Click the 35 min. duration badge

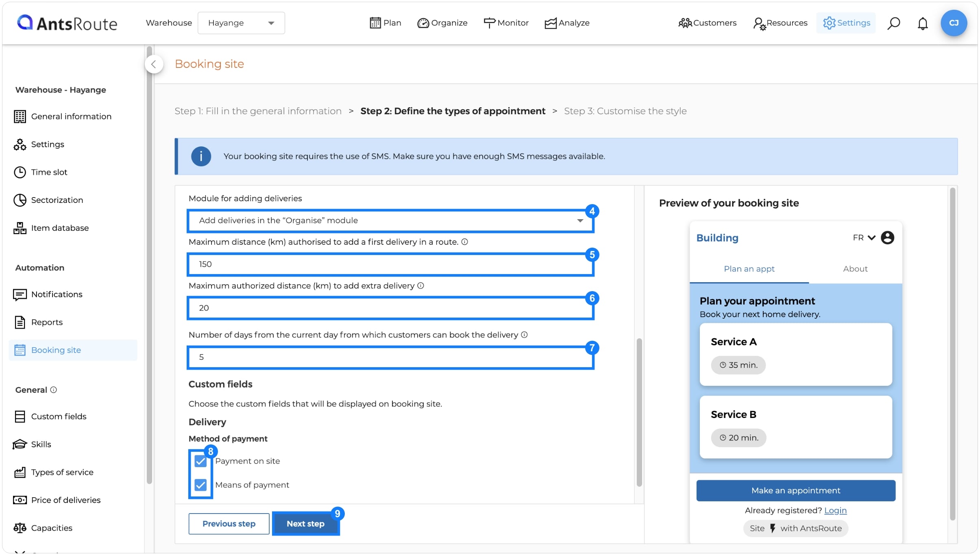(x=738, y=366)
